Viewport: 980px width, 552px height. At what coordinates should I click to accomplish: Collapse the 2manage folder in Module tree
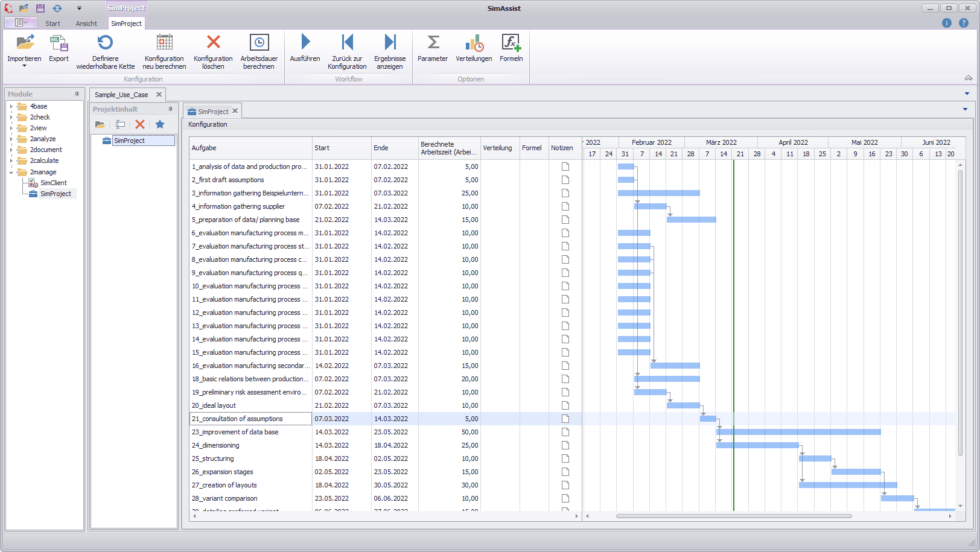pyautogui.click(x=11, y=171)
